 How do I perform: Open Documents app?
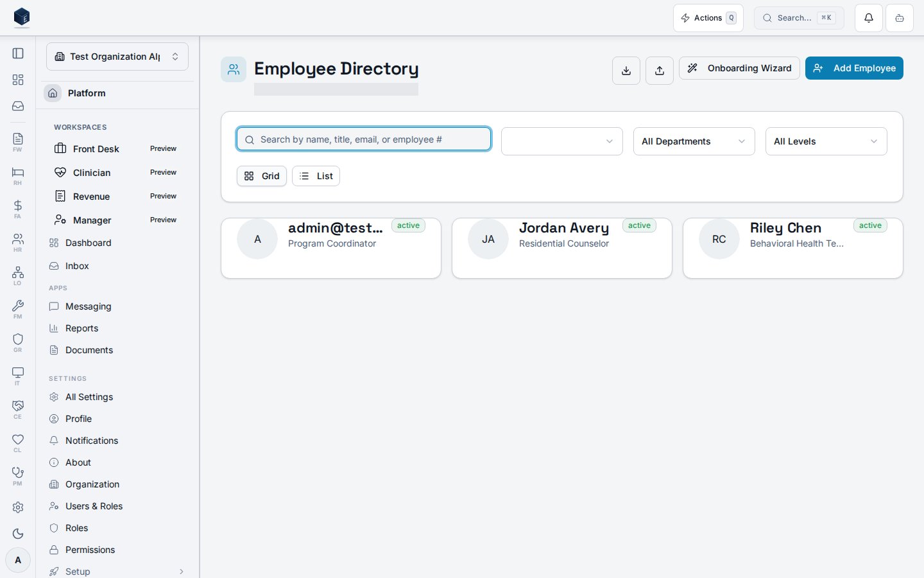click(117, 350)
